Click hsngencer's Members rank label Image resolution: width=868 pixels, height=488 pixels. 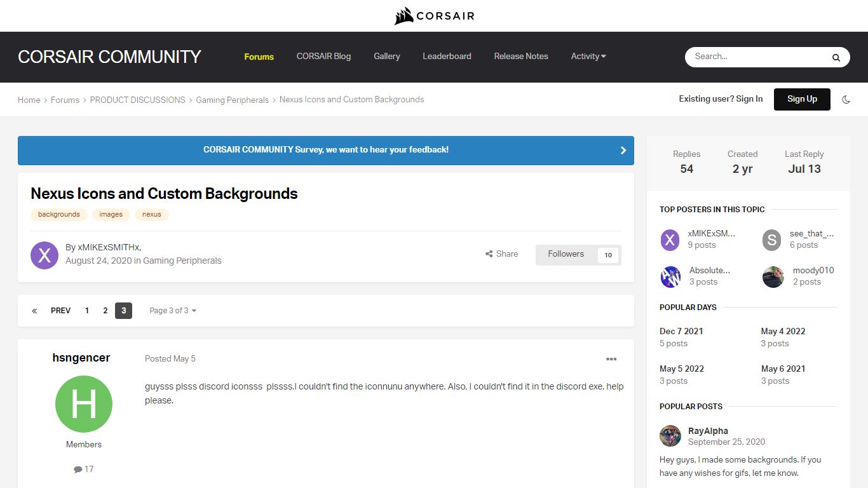tap(84, 445)
